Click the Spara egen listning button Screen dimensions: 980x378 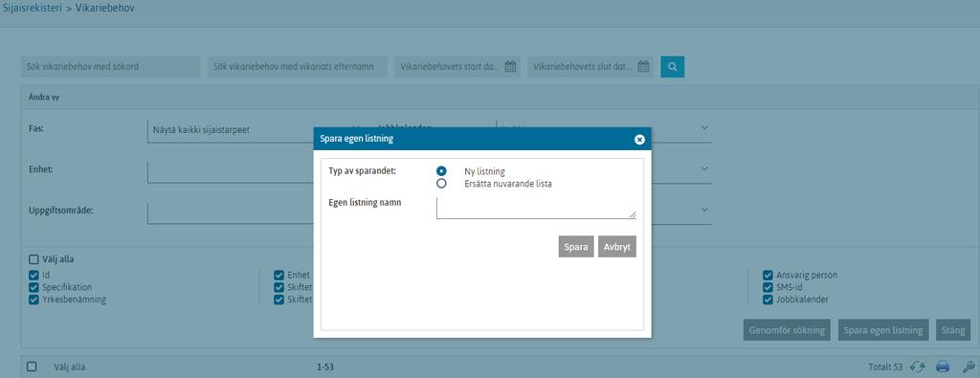(883, 330)
